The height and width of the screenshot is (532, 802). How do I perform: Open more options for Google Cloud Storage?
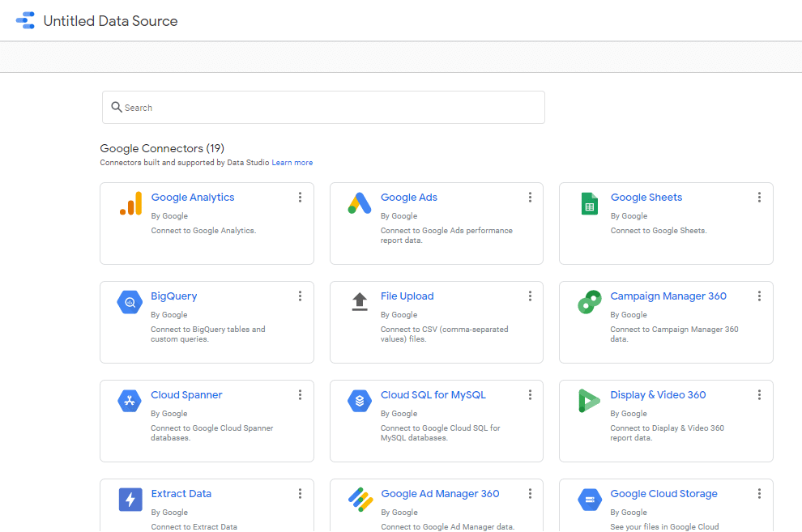click(760, 494)
